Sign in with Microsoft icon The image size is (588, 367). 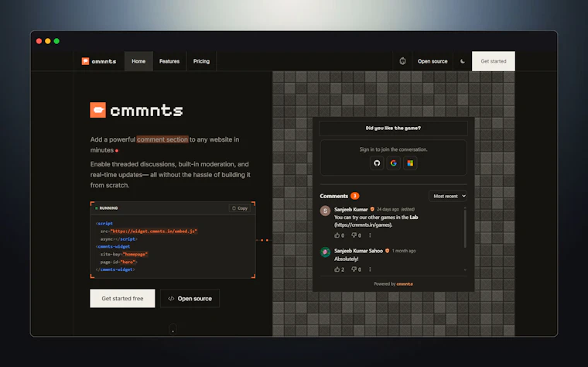click(410, 163)
